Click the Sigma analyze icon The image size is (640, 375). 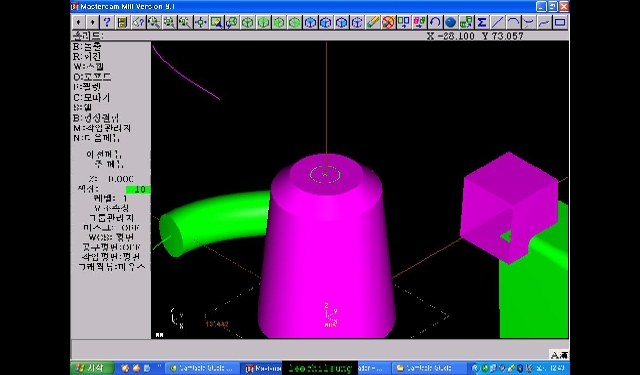pos(482,22)
